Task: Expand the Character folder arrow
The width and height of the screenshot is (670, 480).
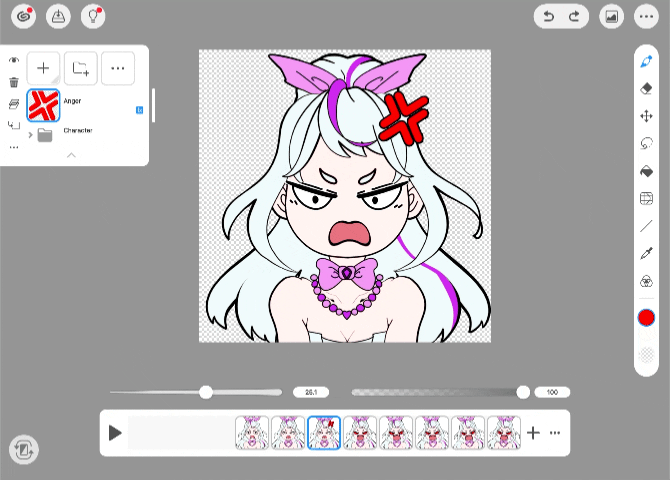Action: pyautogui.click(x=30, y=135)
